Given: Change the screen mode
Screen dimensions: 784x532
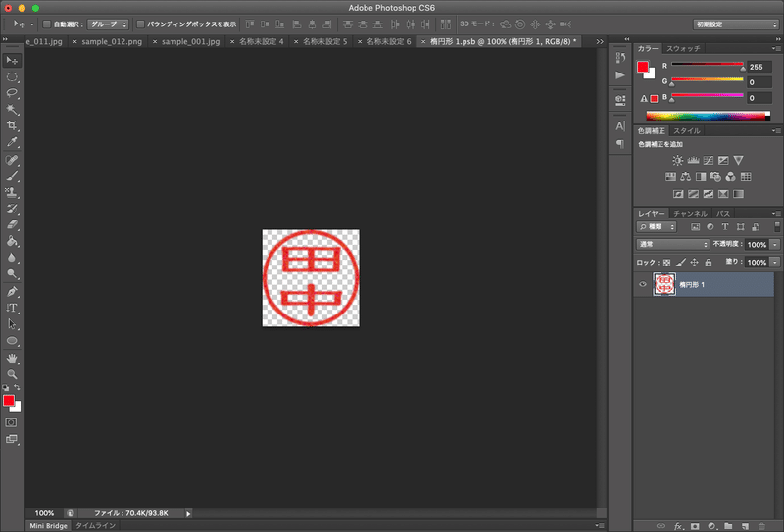Looking at the screenshot, I should point(11,439).
